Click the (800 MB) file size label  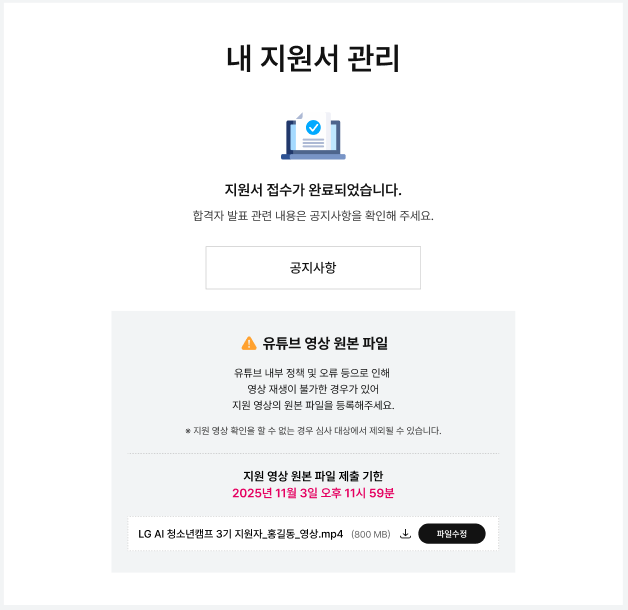370,534
